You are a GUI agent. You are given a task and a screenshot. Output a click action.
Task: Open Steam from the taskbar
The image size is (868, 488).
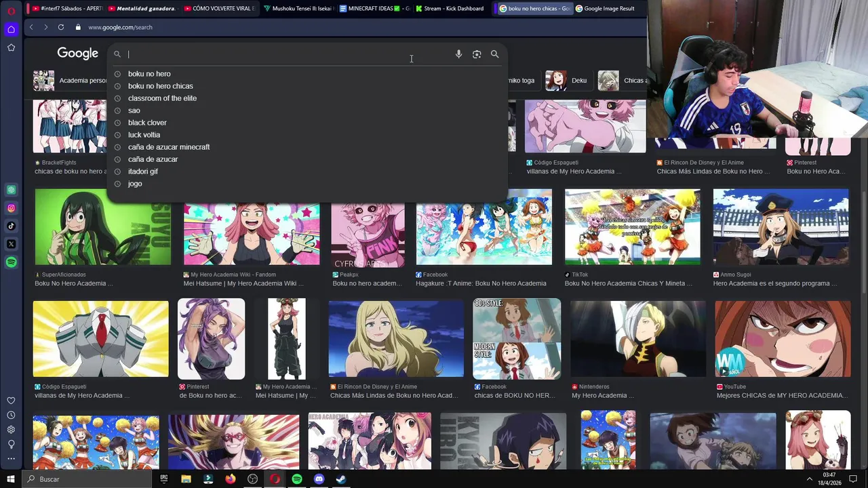click(341, 479)
